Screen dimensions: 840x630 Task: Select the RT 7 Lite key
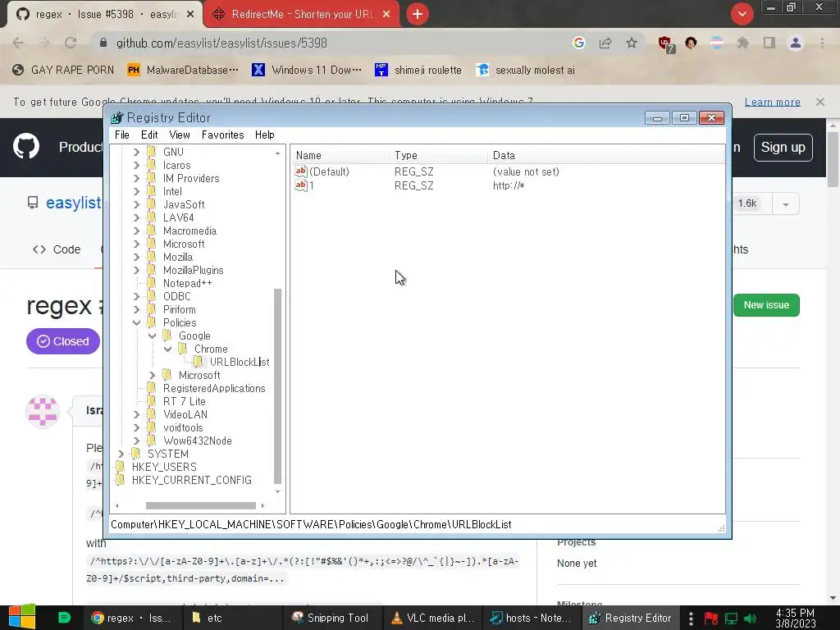click(x=185, y=401)
